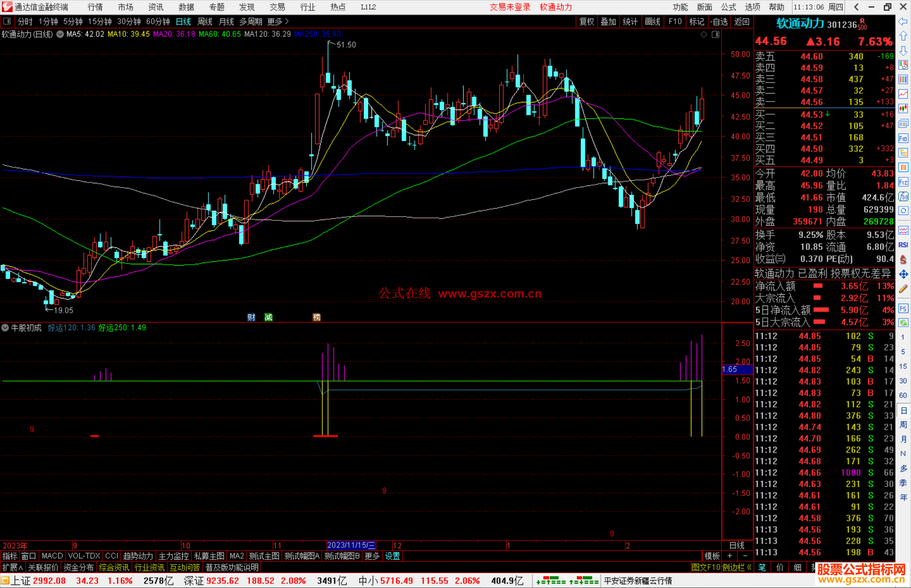
Task: Open the F10 company info sidebar icon
Action: coord(903,138)
